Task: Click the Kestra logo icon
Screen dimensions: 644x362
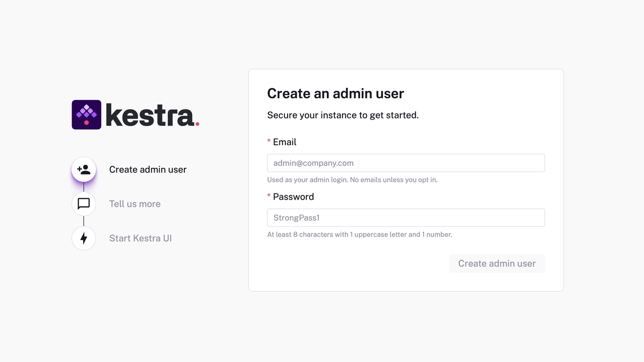Action: pos(87,114)
